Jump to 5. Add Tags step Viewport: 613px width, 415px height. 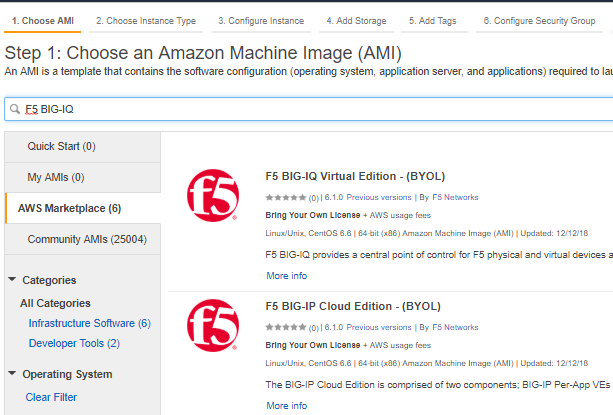pos(432,21)
